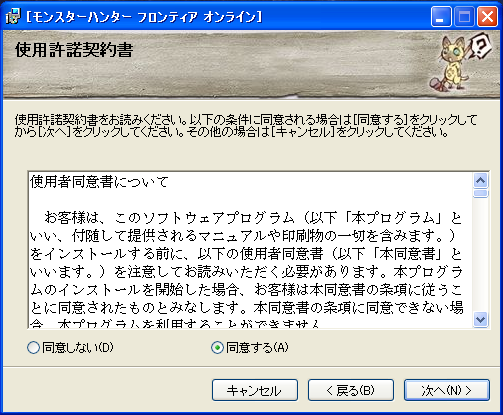The width and height of the screenshot is (503, 415).
Task: Click the 使用許諾契約書 header title
Action: click(x=74, y=50)
